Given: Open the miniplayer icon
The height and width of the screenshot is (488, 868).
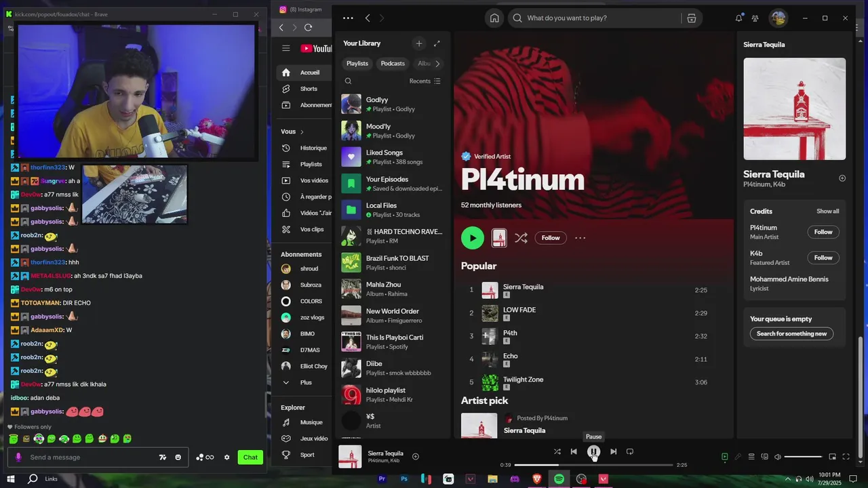Looking at the screenshot, I should click(832, 457).
